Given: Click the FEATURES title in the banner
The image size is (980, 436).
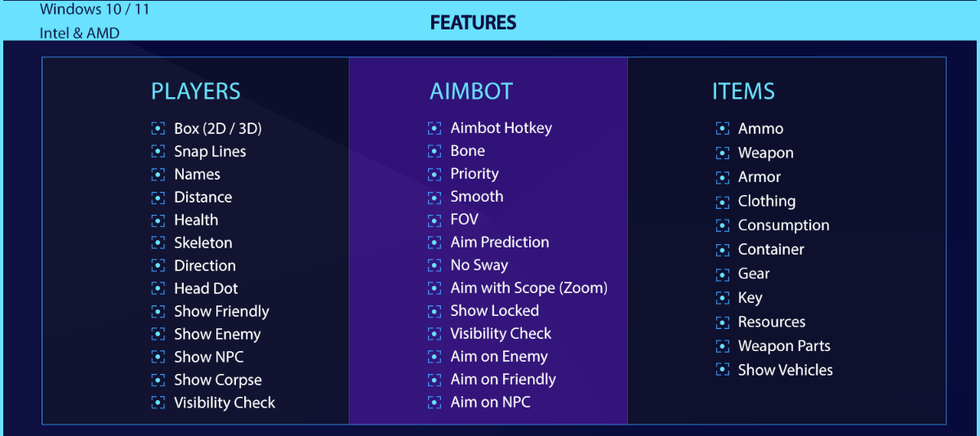Looking at the screenshot, I should click(x=473, y=22).
